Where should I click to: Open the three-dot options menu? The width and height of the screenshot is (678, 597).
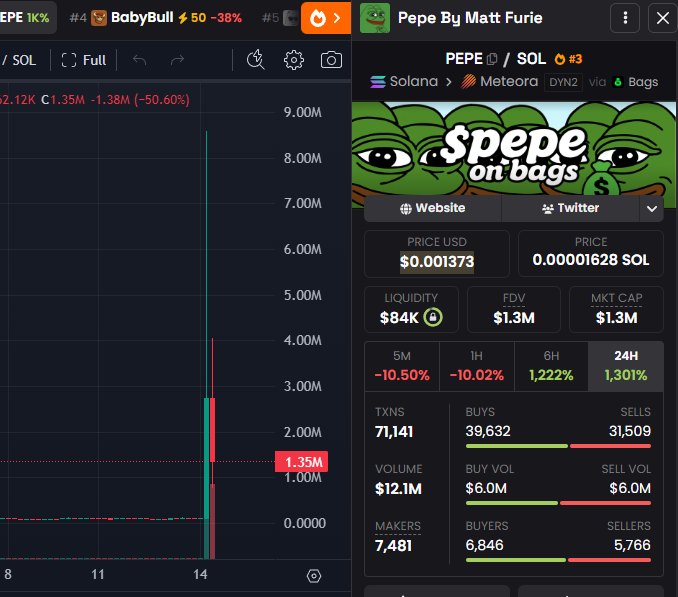click(x=625, y=18)
